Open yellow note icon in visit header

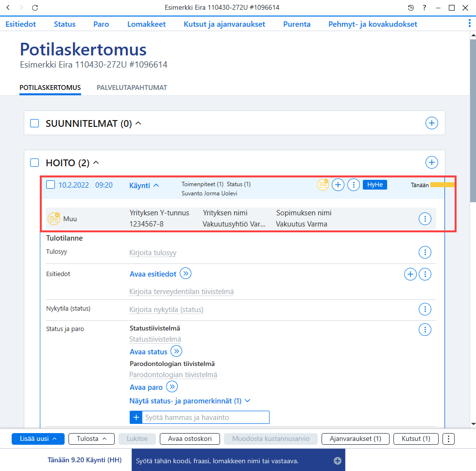[323, 184]
